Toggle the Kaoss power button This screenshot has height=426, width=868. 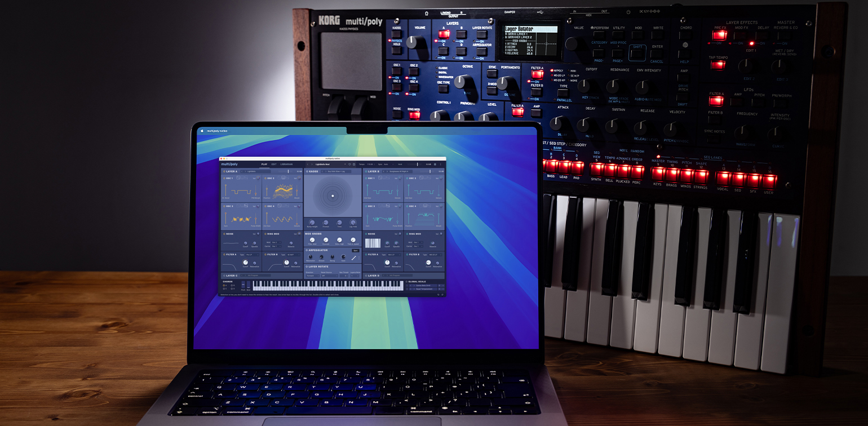(x=307, y=171)
